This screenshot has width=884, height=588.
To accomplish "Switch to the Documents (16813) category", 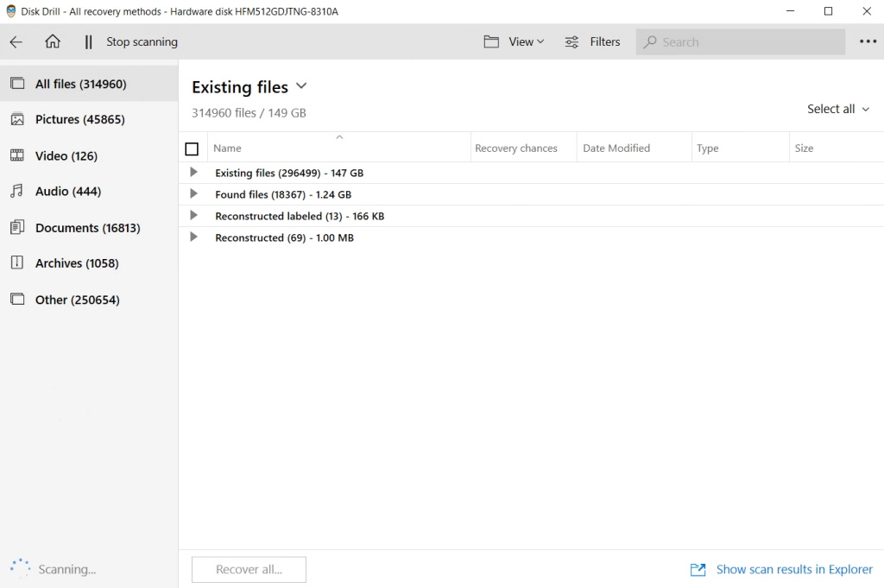I will (x=89, y=228).
